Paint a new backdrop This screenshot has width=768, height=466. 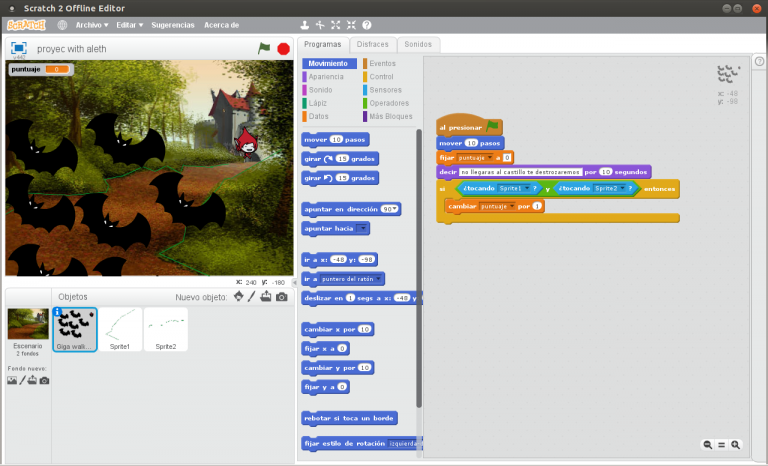tap(22, 380)
